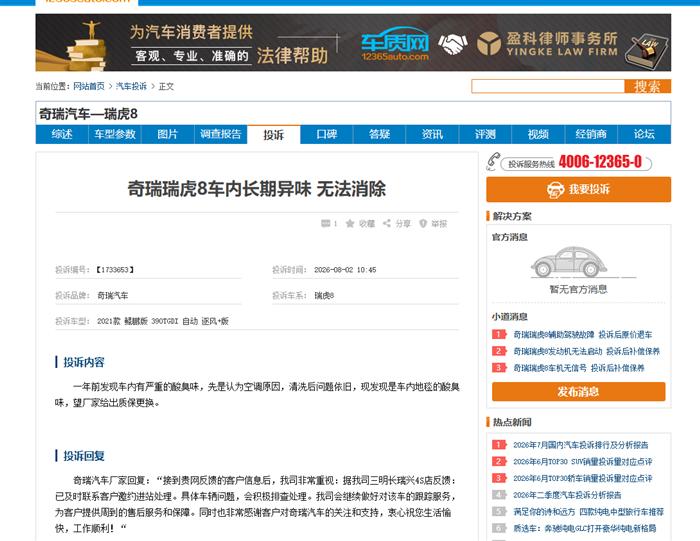Viewport: 700px width, 541px height.
Task: Click hotline number 4006-12365-0
Action: coord(600,162)
